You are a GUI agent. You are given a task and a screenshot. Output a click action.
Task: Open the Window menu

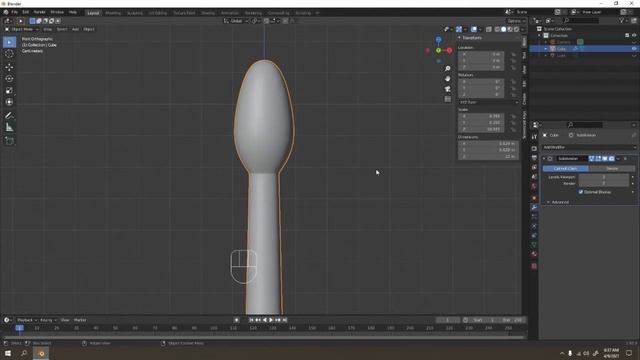click(57, 12)
